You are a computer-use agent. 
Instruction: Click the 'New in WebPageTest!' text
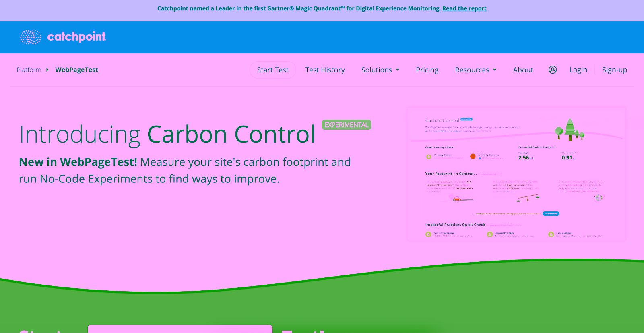[x=78, y=162]
